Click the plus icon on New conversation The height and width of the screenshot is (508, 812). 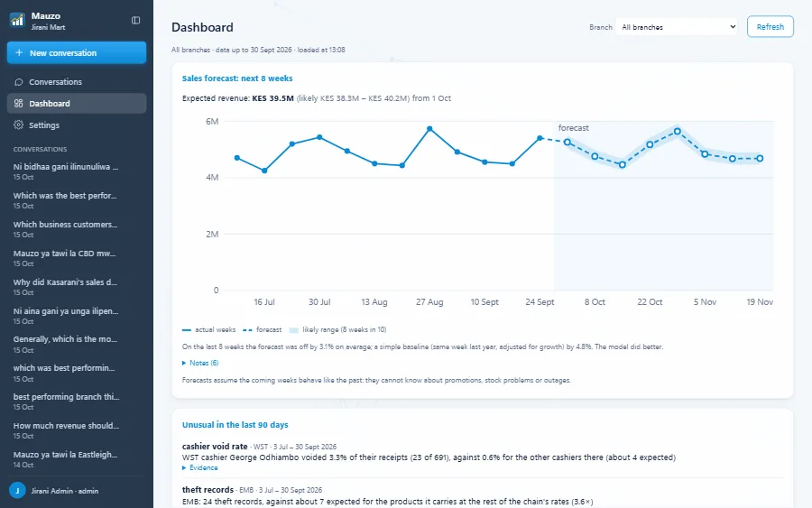tap(19, 53)
